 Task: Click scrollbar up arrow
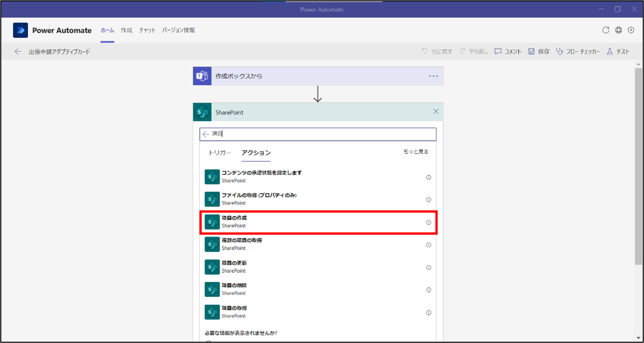(x=638, y=64)
